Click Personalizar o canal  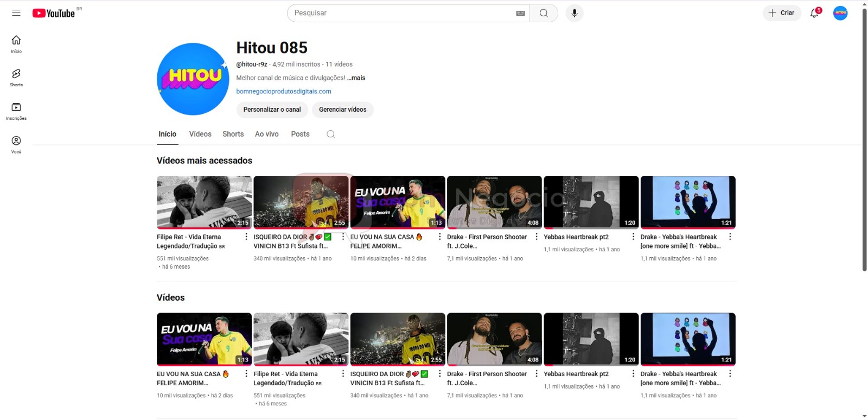(272, 110)
